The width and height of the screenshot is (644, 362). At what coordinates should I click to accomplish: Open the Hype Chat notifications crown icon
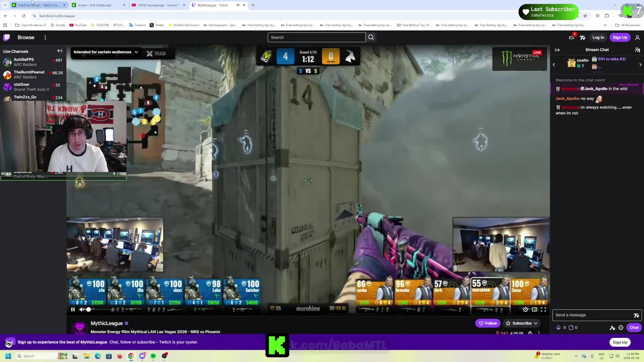click(x=572, y=37)
